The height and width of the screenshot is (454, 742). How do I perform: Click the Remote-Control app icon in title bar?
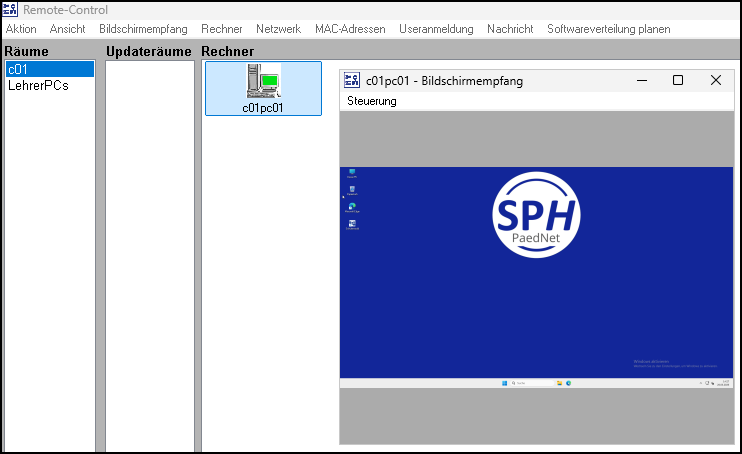(10, 9)
